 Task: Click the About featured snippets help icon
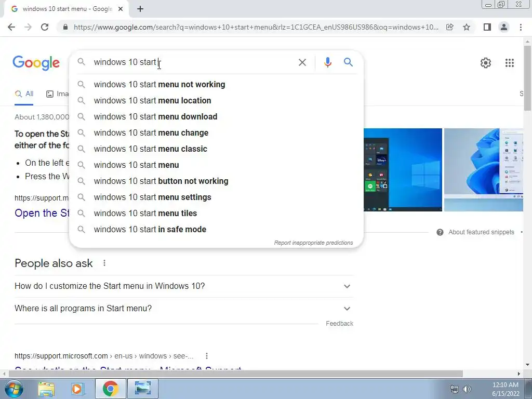click(x=440, y=232)
